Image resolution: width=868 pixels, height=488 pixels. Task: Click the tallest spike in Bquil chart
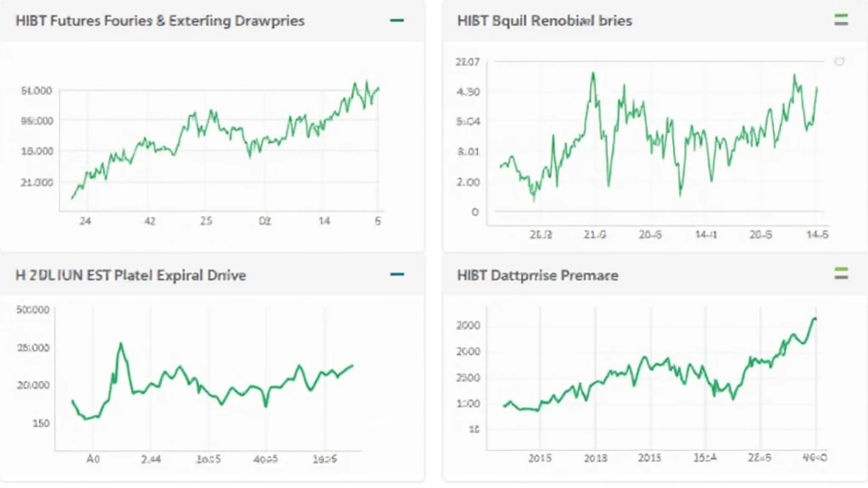pyautogui.click(x=593, y=74)
